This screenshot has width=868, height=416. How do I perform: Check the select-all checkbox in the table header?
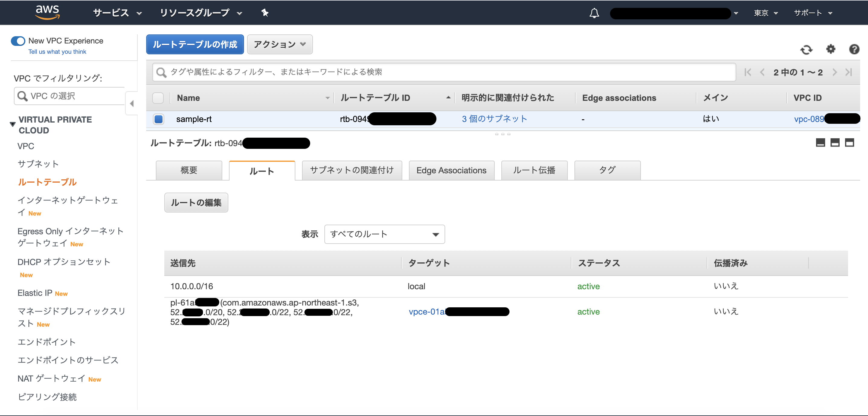(x=158, y=98)
